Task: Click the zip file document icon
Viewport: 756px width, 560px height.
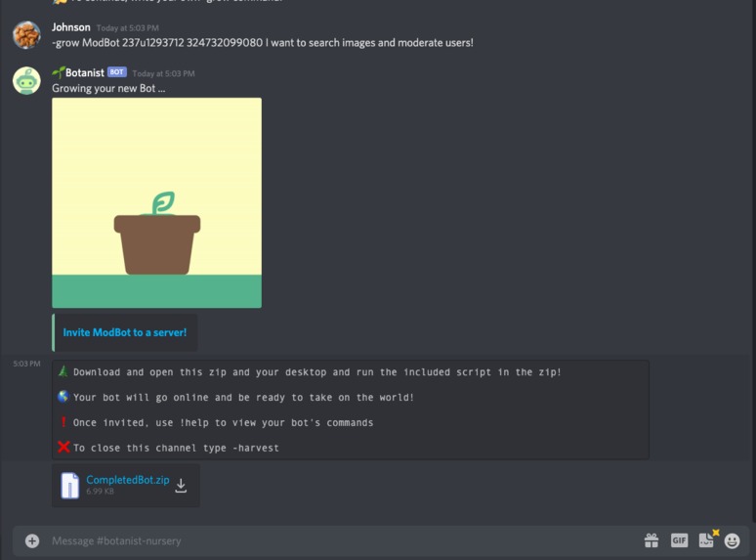Action: [69, 486]
